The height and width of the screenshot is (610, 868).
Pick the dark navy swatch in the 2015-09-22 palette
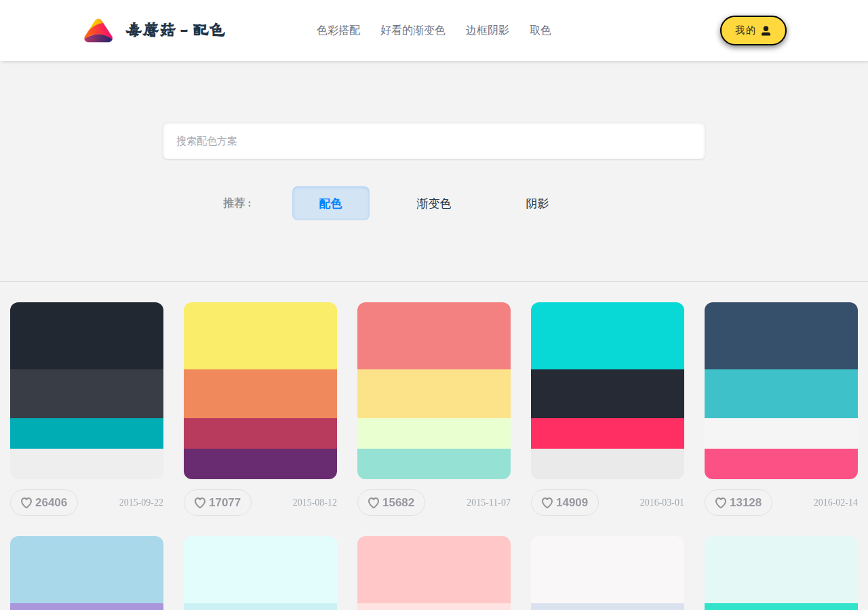point(87,335)
